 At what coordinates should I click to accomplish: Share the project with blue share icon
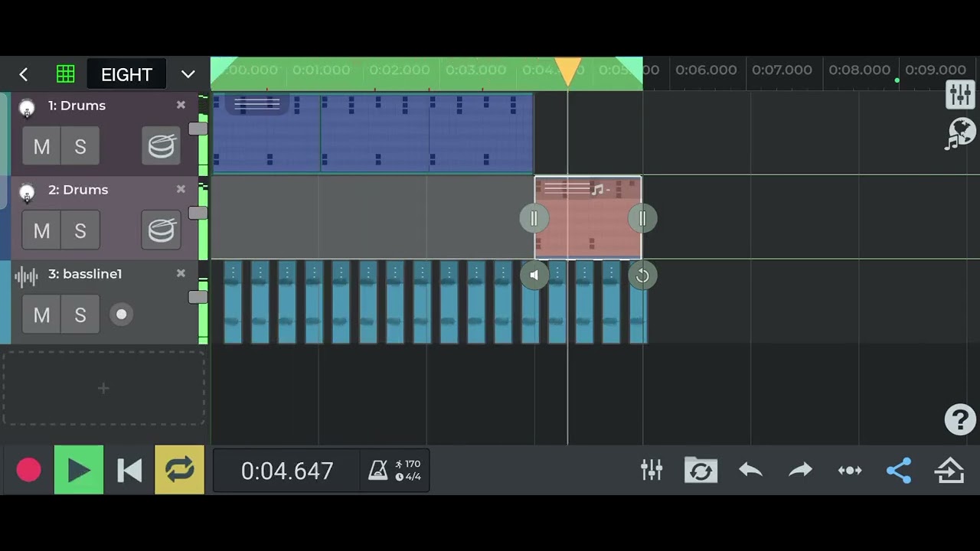click(899, 470)
